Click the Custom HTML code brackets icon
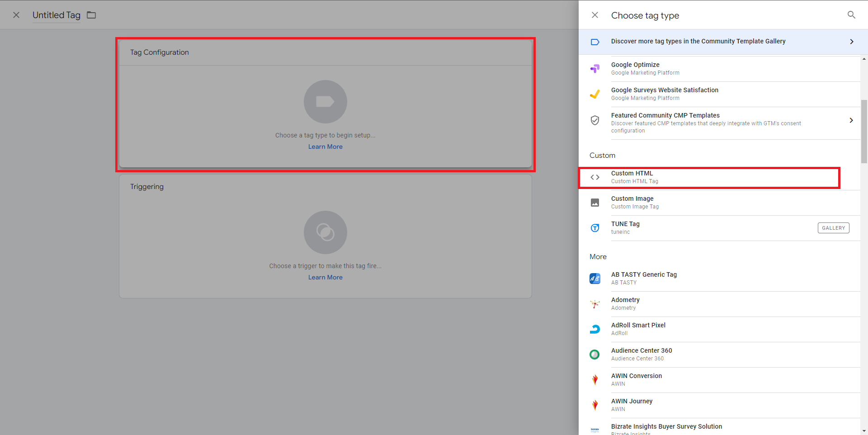 click(595, 177)
